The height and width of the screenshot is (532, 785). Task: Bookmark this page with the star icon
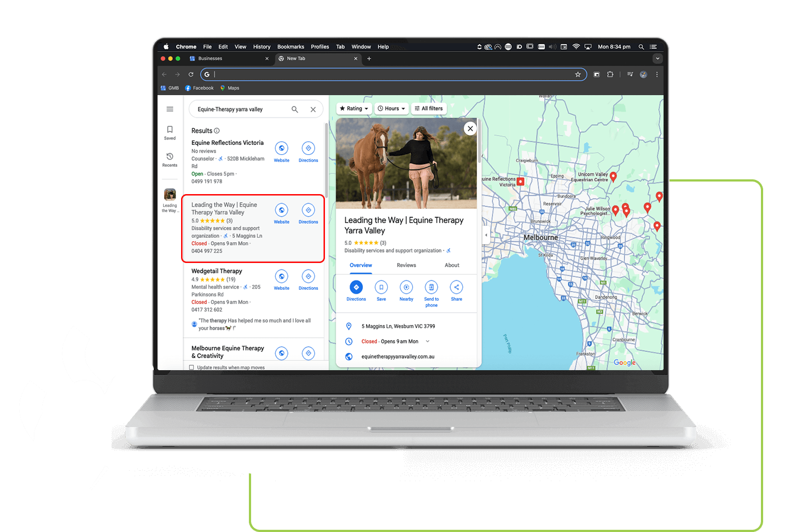tap(578, 74)
